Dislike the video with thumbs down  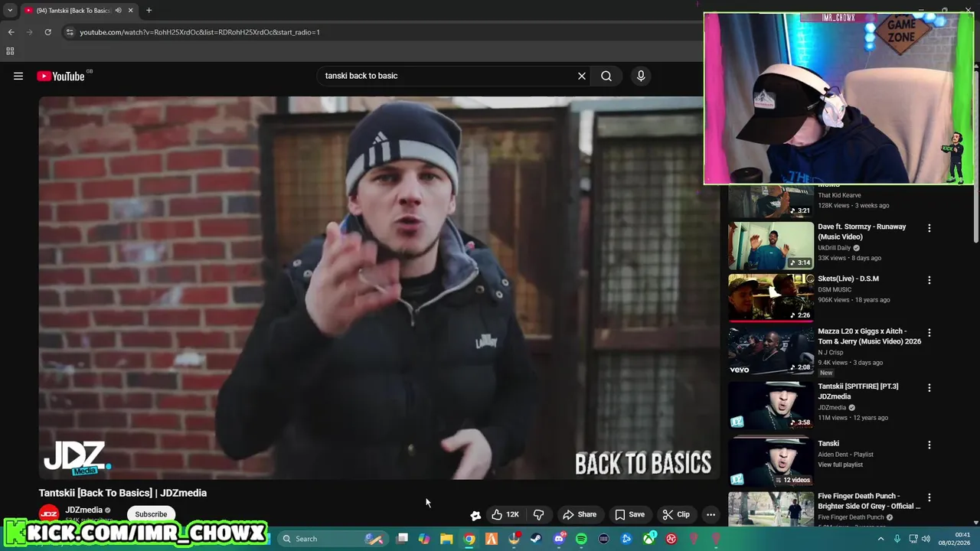pos(539,514)
